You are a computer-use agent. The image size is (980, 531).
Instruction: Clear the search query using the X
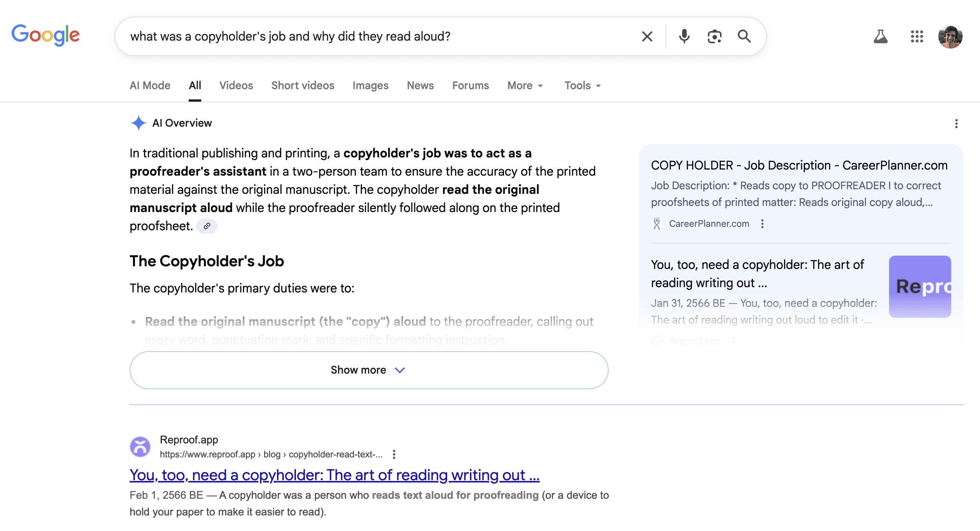(x=647, y=36)
